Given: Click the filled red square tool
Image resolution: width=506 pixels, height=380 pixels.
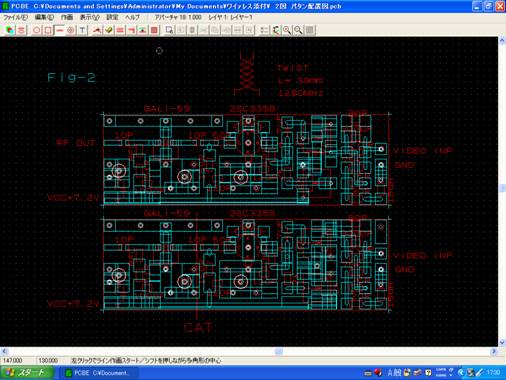Looking at the screenshot, I should pyautogui.click(x=154, y=30).
